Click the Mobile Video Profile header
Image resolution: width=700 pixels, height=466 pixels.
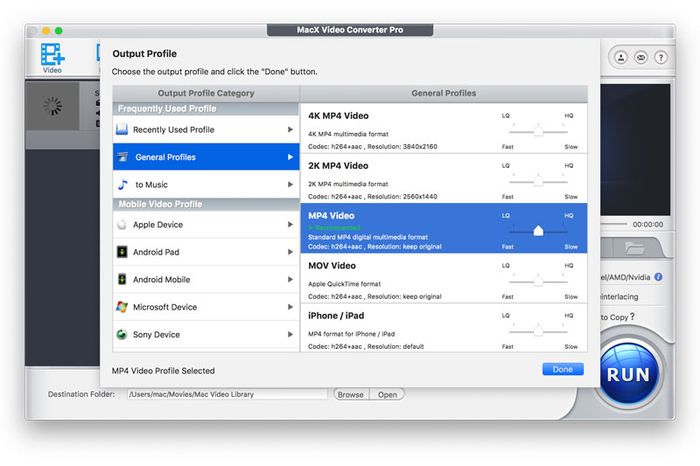[x=206, y=204]
